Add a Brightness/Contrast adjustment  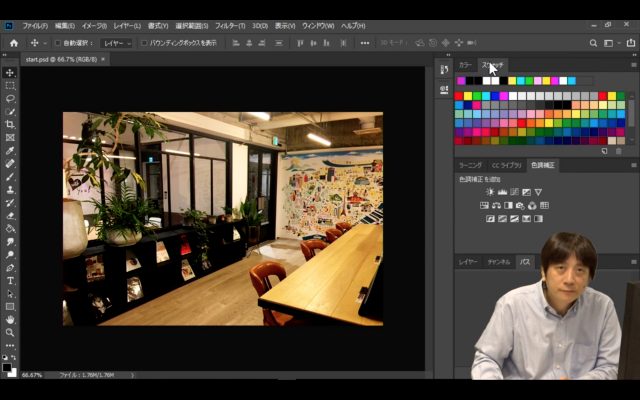point(490,192)
